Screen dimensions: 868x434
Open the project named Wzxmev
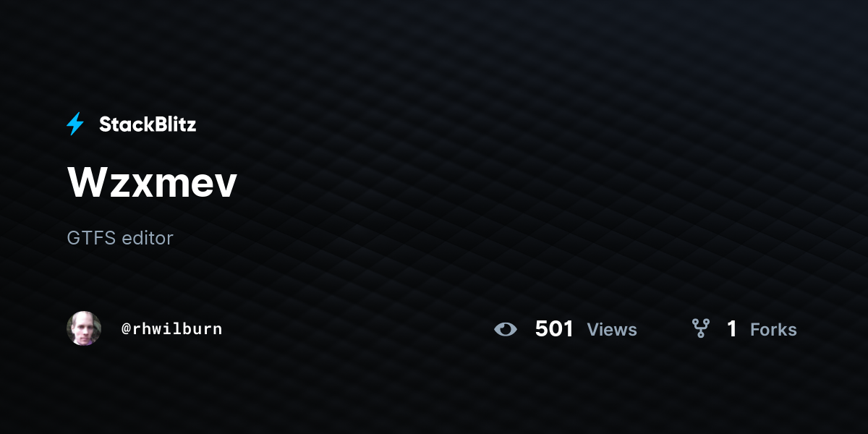point(152,182)
